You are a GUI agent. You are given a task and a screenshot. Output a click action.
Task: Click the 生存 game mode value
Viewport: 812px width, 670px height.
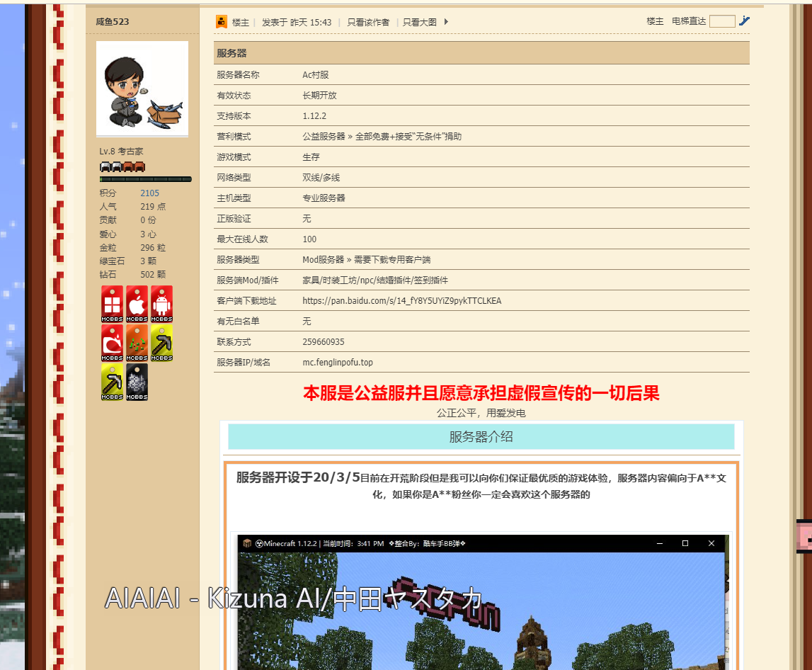(311, 157)
